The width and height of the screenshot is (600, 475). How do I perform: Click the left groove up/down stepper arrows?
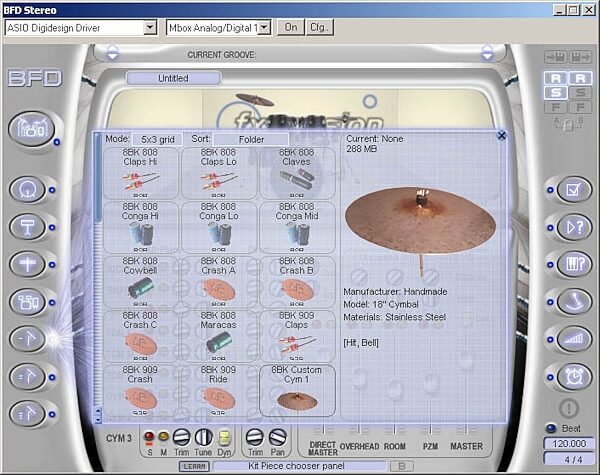pyautogui.click(x=112, y=52)
